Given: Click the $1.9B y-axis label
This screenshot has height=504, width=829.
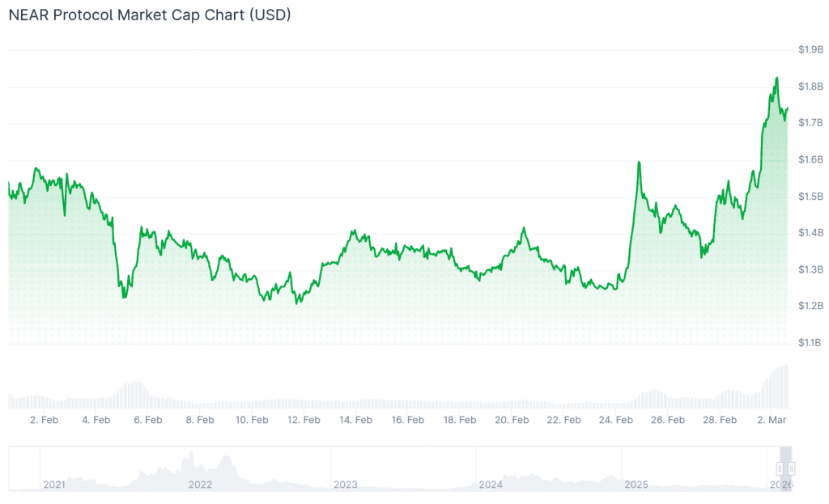Looking at the screenshot, I should (810, 50).
